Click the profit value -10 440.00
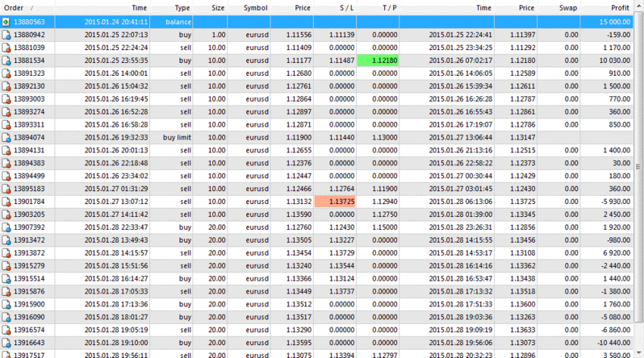 613,343
